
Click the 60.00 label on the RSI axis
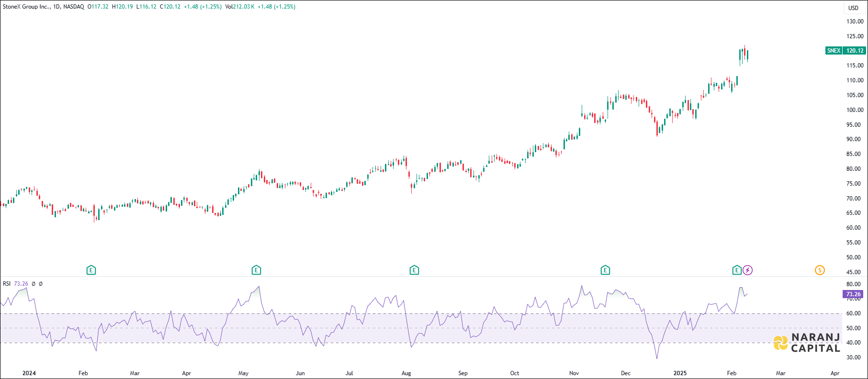coord(854,313)
